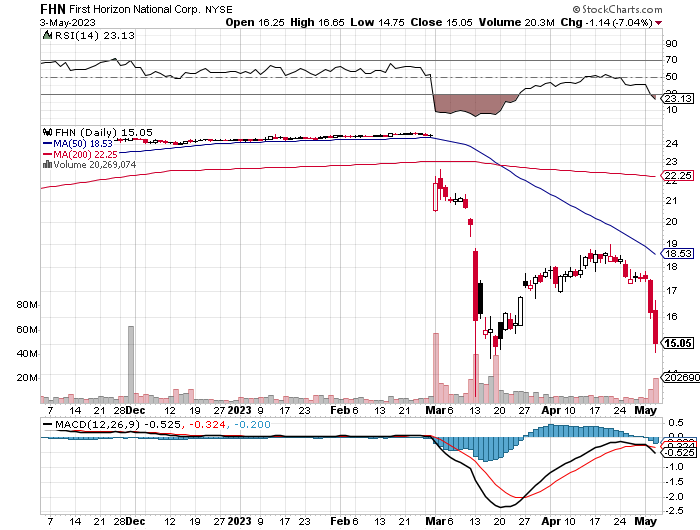Screen dimensions: 700x530
Task: Click the red MA(200) legend line marker
Action: pyautogui.click(x=45, y=154)
